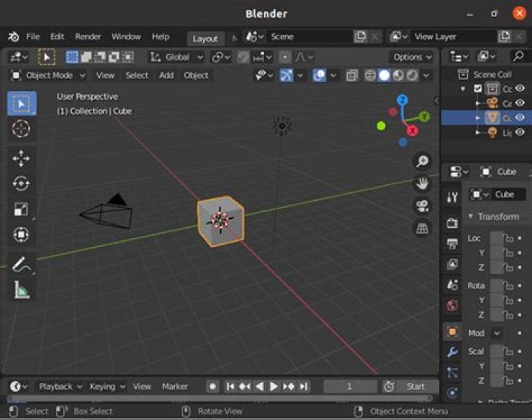Screen dimensions: 532x420
Task: Toggle auto keying record button
Action: click(212, 387)
